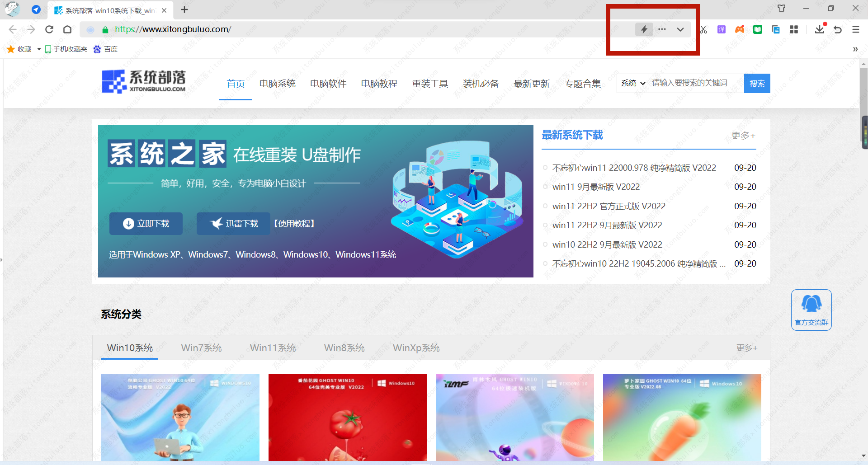Open win11 22H2 9月最新版 V2022 link
This screenshot has width=868, height=465.
point(607,225)
